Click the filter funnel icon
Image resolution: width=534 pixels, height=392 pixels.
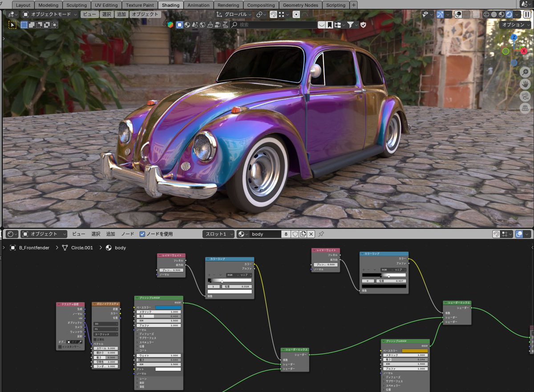point(351,25)
